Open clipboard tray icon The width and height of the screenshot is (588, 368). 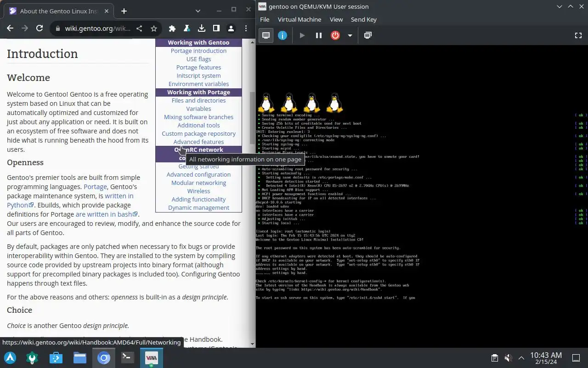(x=494, y=358)
